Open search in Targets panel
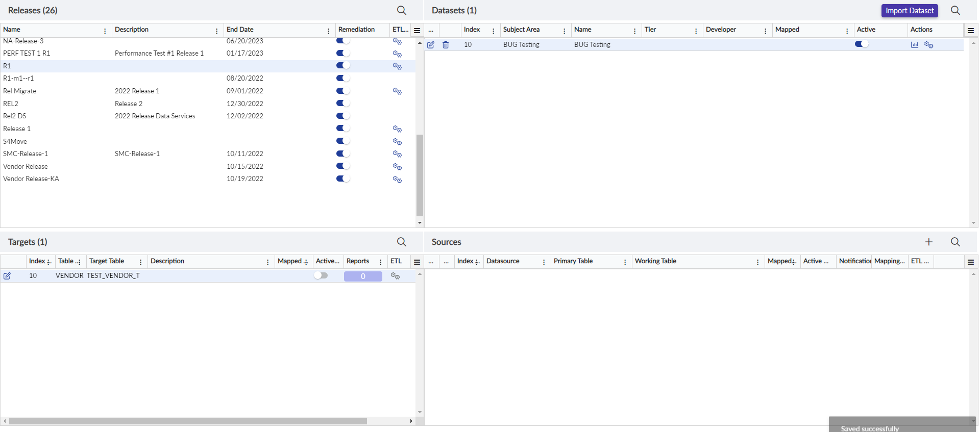Image resolution: width=980 pixels, height=432 pixels. [x=402, y=242]
